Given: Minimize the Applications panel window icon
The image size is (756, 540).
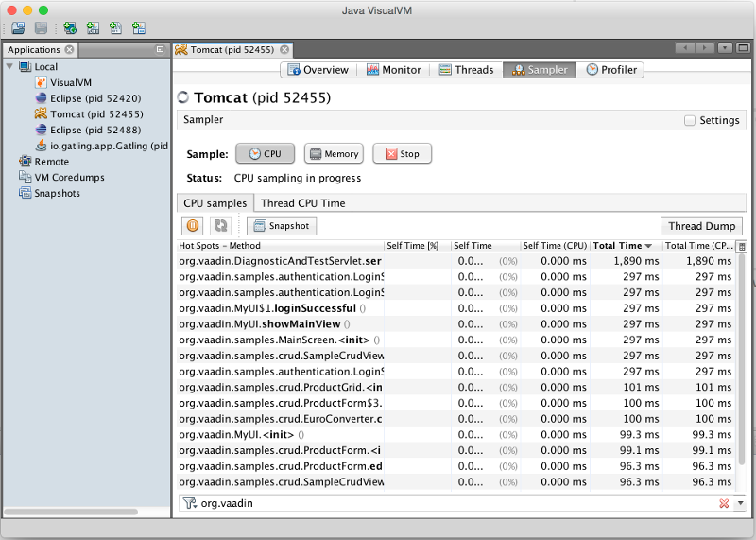Looking at the screenshot, I should point(160,49).
